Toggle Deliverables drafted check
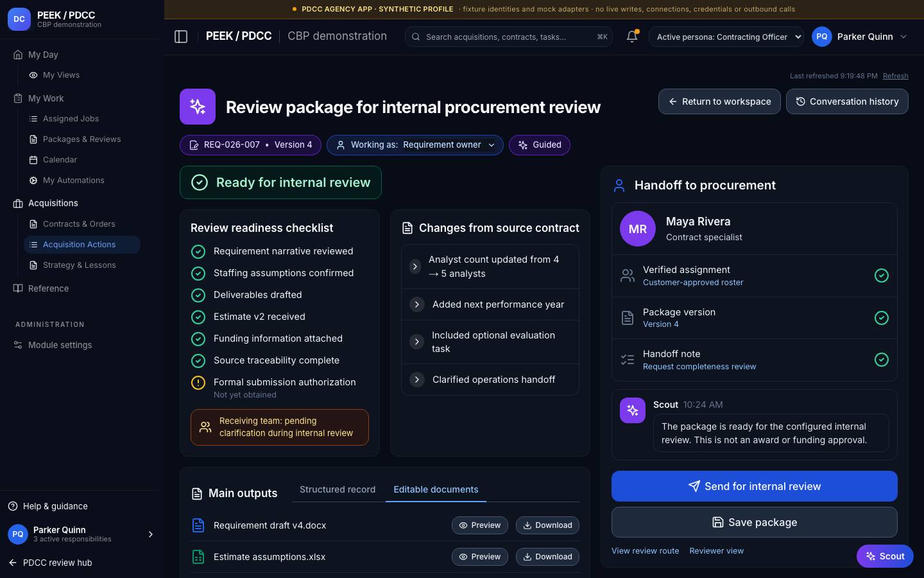This screenshot has width=924, height=578. point(198,295)
